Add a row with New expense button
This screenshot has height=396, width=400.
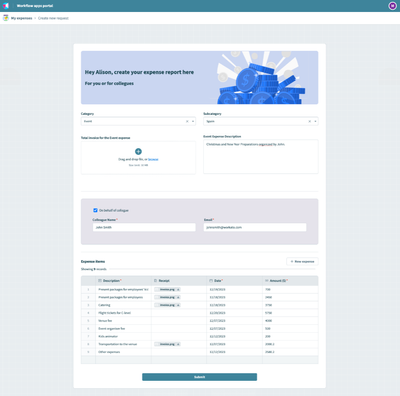pyautogui.click(x=302, y=262)
